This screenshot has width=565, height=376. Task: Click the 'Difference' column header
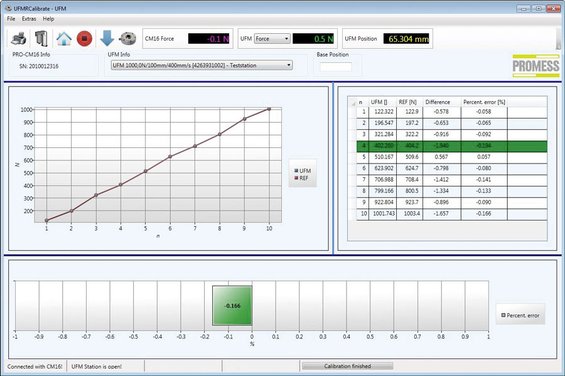tap(441, 102)
